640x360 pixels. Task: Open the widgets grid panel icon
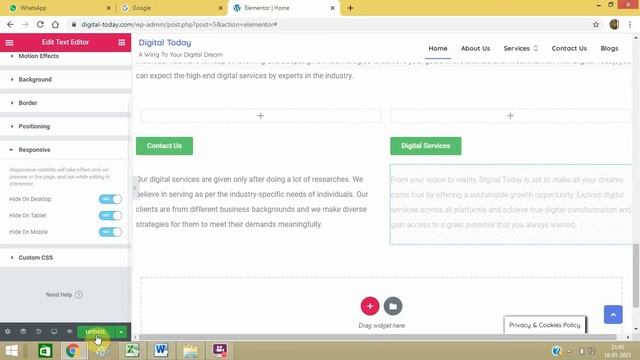pos(122,42)
